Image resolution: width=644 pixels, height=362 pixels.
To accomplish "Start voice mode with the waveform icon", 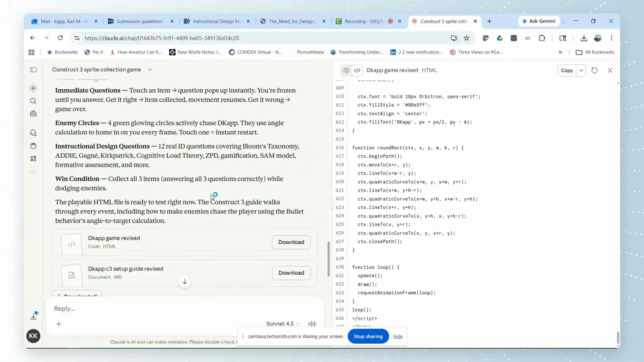I will (x=312, y=324).
